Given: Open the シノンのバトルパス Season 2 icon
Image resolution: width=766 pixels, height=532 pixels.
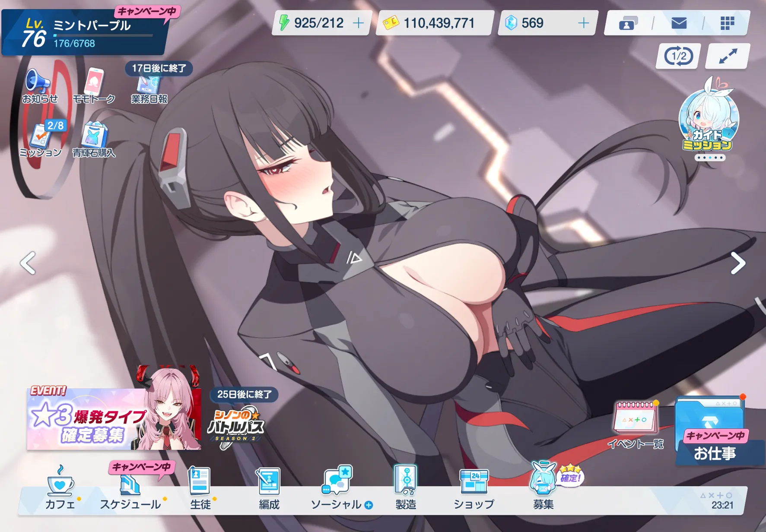Looking at the screenshot, I should [235, 427].
